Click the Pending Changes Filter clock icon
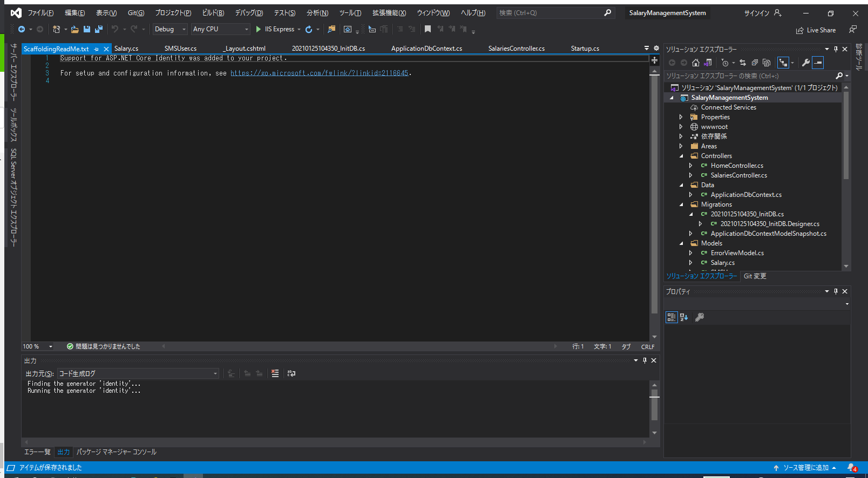Viewport: 868px width, 478px height. pos(725,63)
